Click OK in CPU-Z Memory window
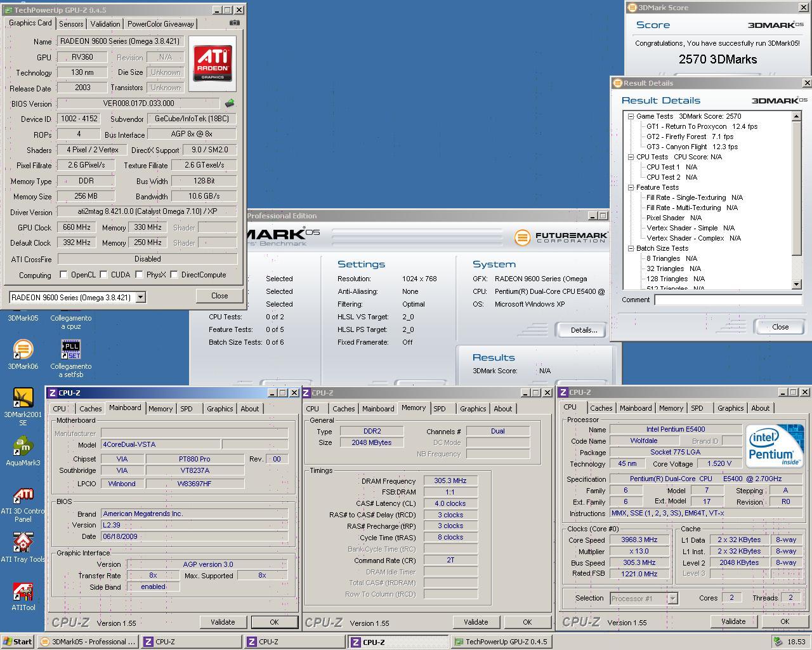This screenshot has width=812, height=650. [x=527, y=622]
